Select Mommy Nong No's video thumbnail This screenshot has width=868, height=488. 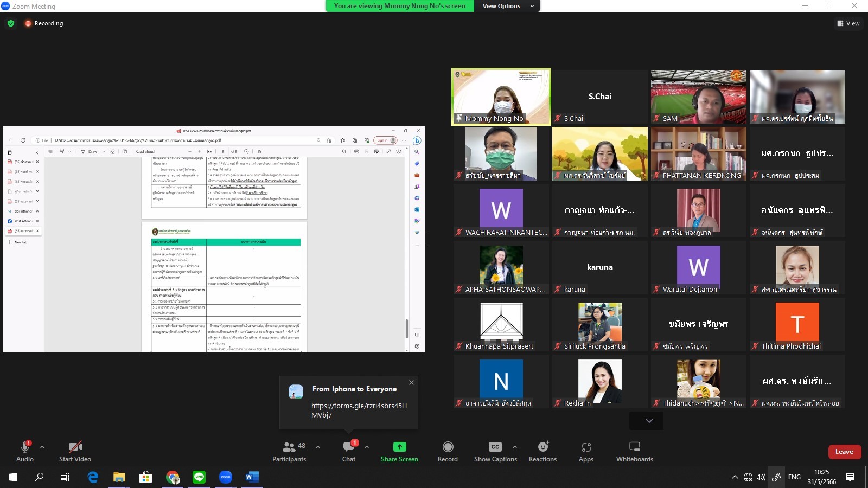(501, 97)
